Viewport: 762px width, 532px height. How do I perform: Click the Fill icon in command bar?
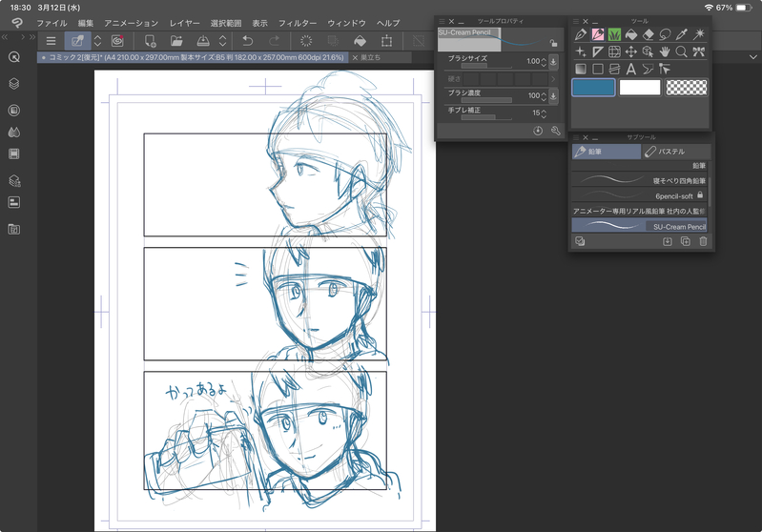pos(360,41)
